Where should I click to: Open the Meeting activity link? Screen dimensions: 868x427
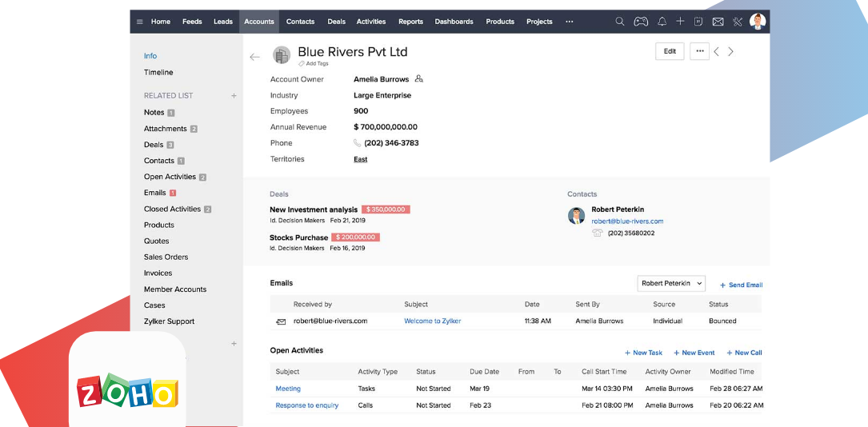pyautogui.click(x=288, y=389)
